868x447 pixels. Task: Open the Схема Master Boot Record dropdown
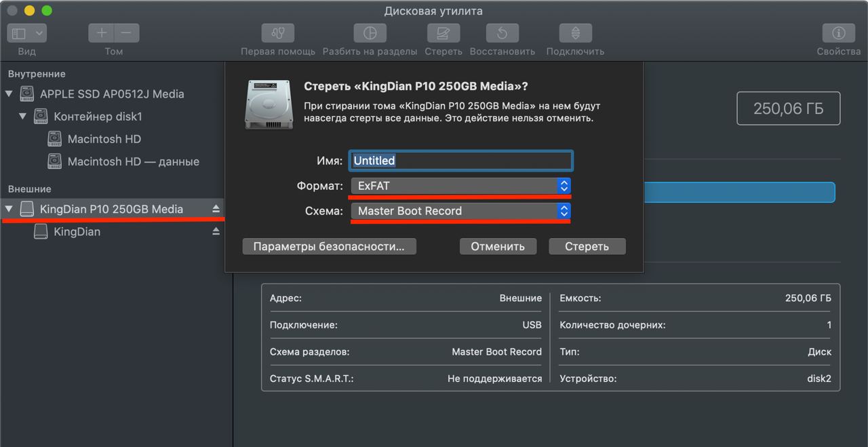[461, 211]
